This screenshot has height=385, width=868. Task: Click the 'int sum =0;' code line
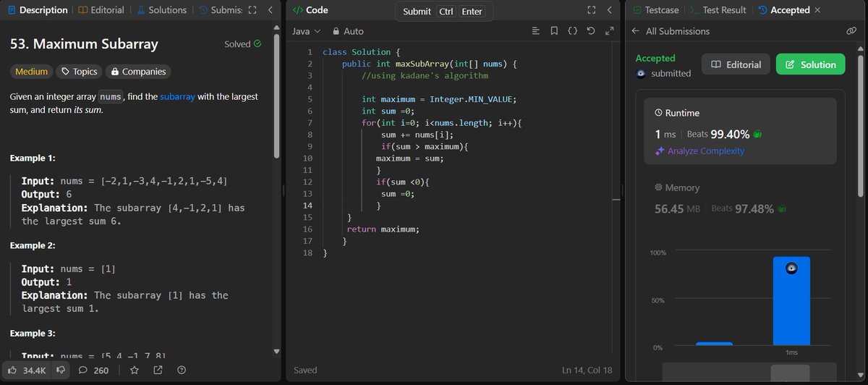tap(387, 111)
